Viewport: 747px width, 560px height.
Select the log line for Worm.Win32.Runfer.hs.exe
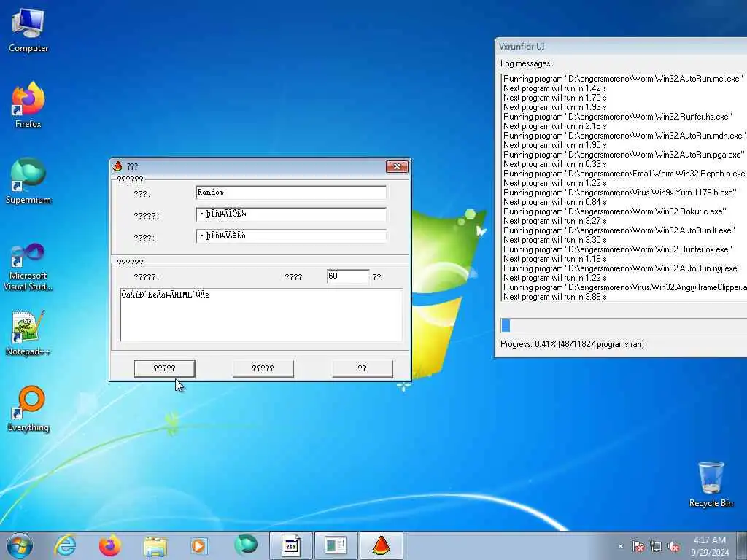click(618, 117)
